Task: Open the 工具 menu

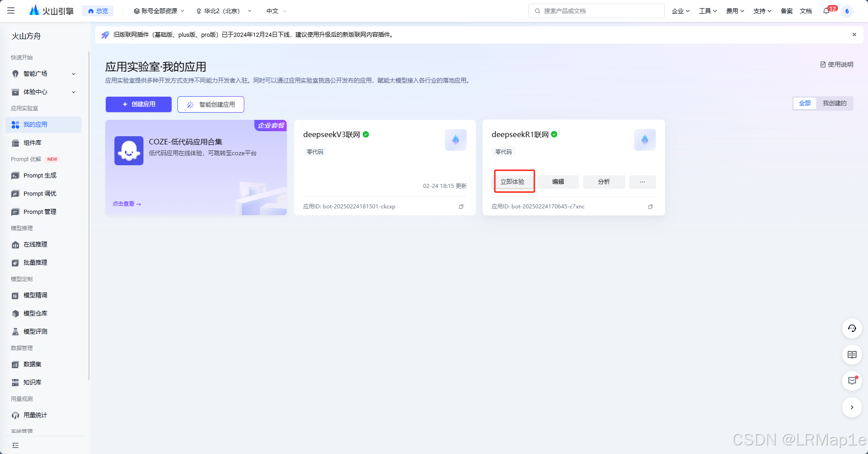Action: (708, 11)
